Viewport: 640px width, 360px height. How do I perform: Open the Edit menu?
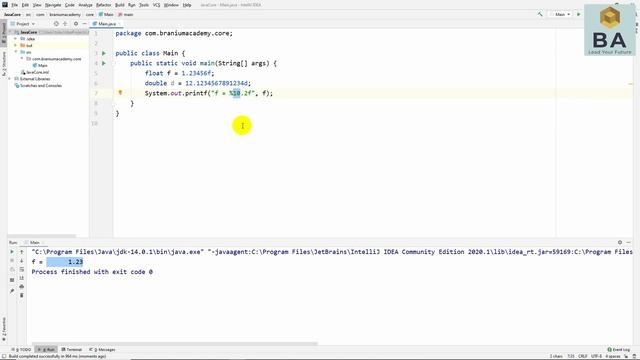pos(25,5)
